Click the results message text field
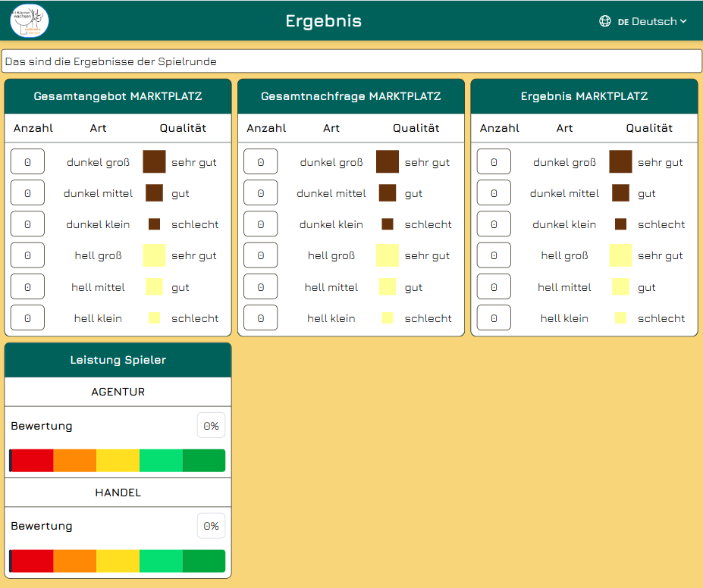 coord(352,61)
